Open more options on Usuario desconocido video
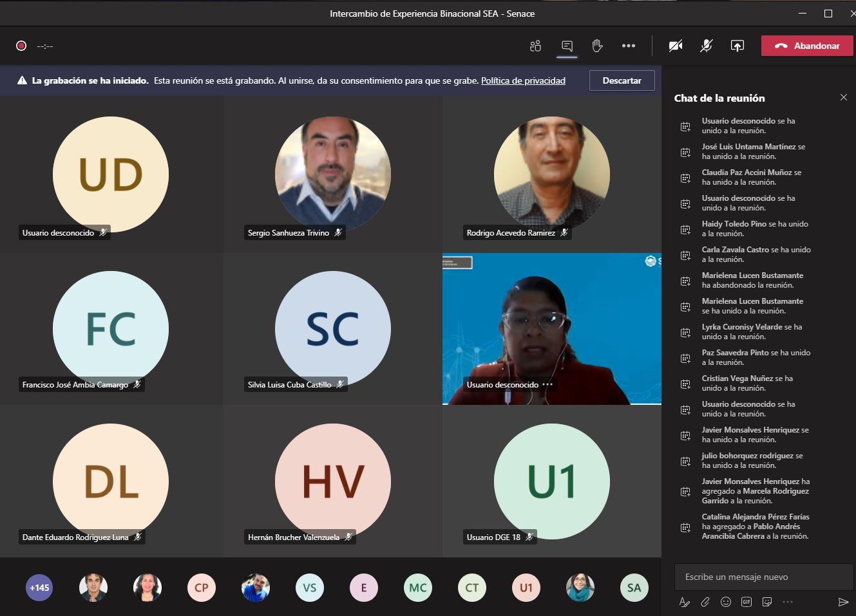Viewport: 856px width, 616px height. [x=547, y=385]
